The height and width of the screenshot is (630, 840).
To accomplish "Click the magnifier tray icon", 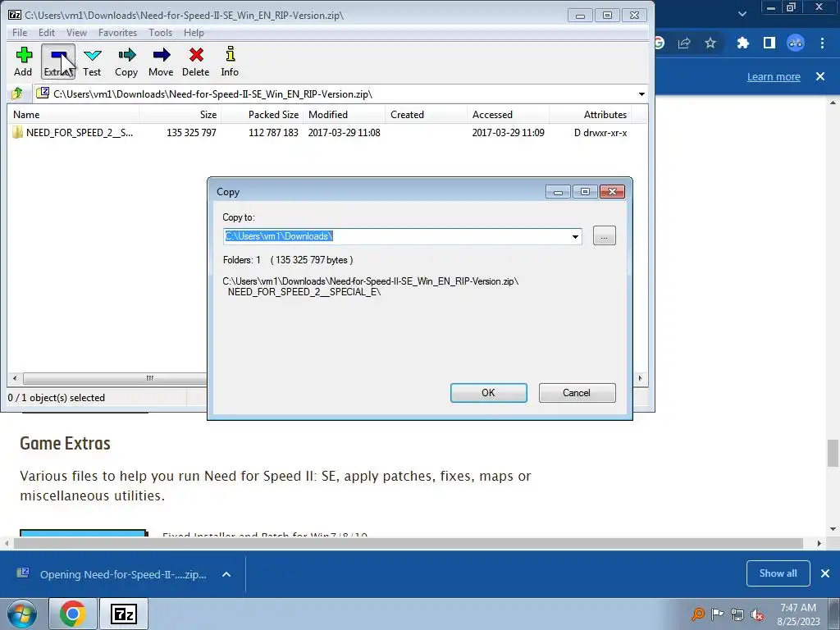I will click(x=697, y=614).
